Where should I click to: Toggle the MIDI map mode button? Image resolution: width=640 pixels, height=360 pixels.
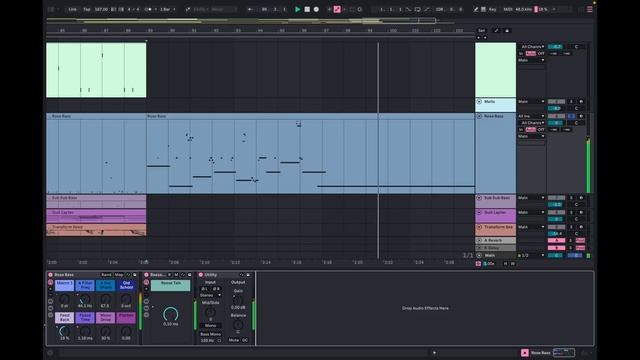click(x=508, y=9)
